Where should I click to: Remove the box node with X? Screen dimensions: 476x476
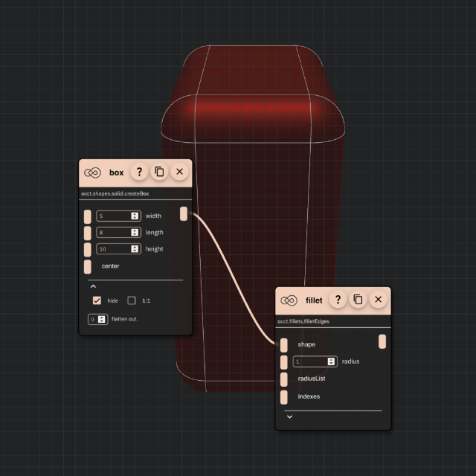tap(179, 172)
